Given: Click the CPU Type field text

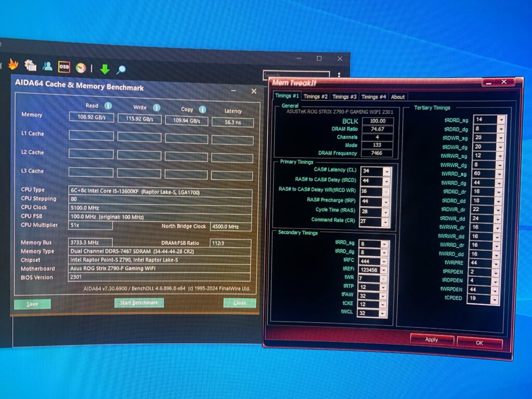Looking at the screenshot, I should click(x=160, y=192).
